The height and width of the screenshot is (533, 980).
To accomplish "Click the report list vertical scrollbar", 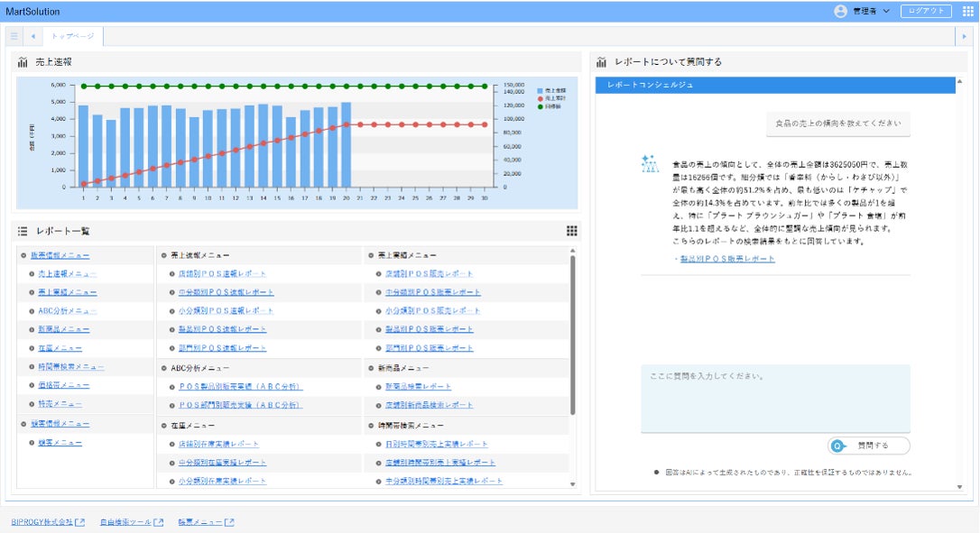I will click(x=572, y=335).
